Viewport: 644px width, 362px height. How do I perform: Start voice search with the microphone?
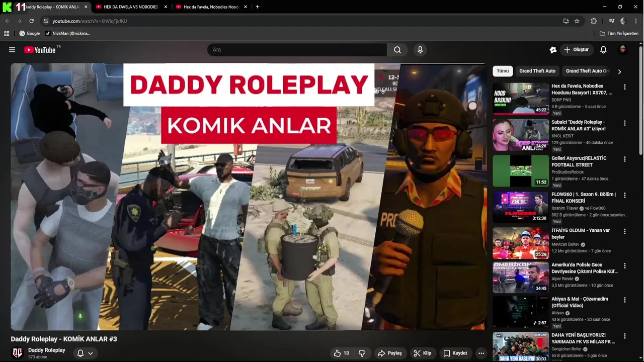tap(420, 50)
